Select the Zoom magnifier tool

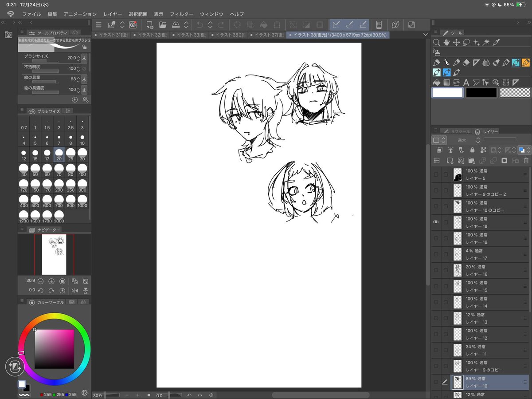[437, 42]
